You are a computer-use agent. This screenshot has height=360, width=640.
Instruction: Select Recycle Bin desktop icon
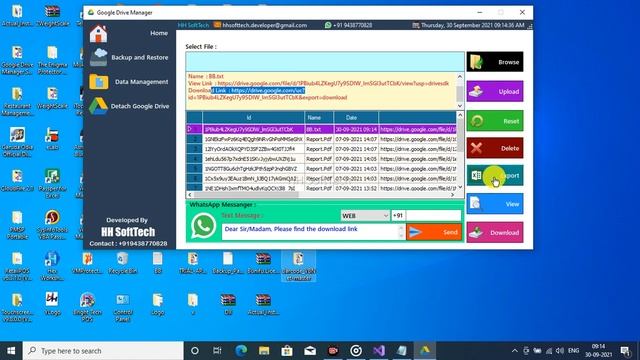pyautogui.click(x=122, y=262)
